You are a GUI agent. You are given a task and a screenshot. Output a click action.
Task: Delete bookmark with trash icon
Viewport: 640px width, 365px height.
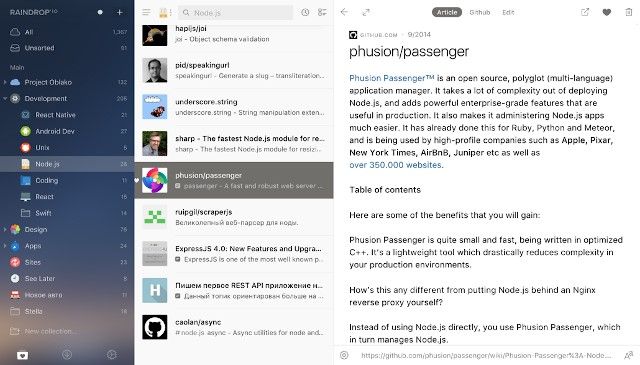pos(629,12)
